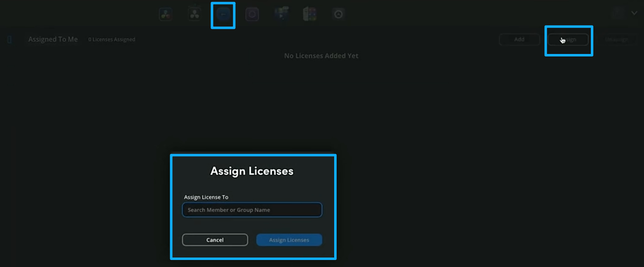Click the sidebar icon at top left

(x=9, y=39)
